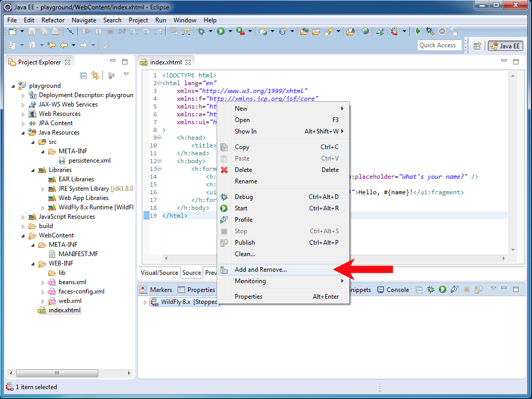
Task: Open the Debug button dropdown arrow
Action: [210, 32]
